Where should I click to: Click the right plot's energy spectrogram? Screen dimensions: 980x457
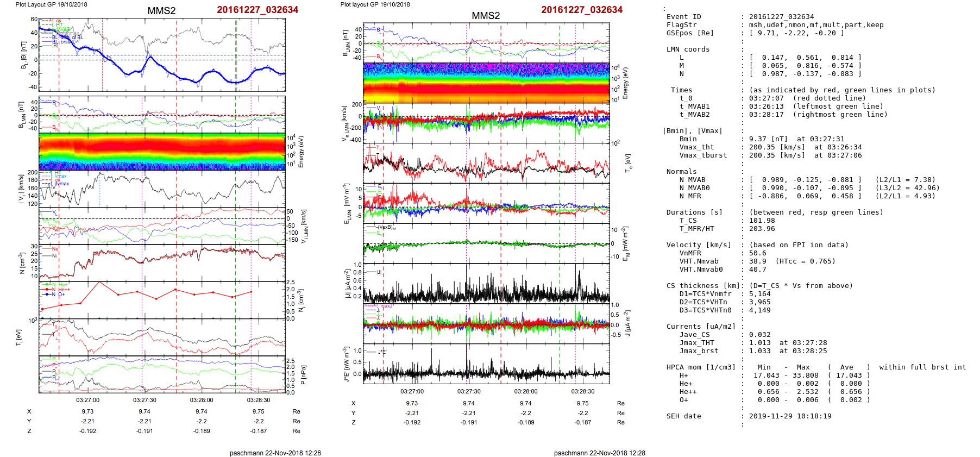tap(486, 83)
